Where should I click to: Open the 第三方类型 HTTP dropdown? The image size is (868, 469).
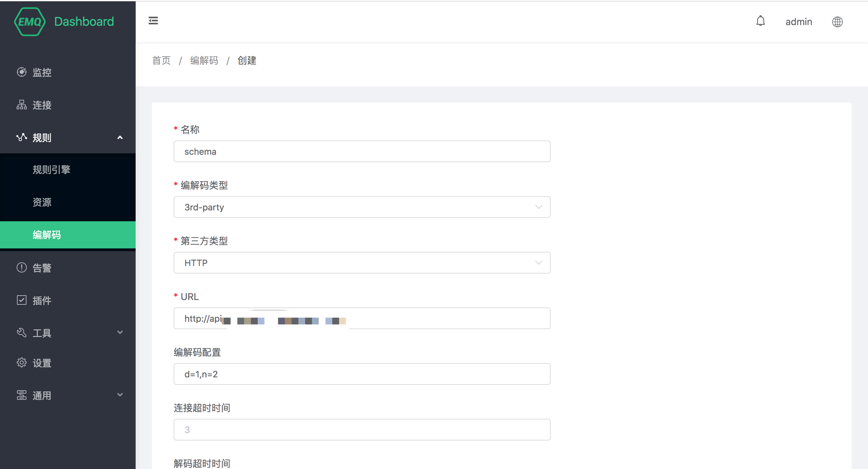point(362,263)
